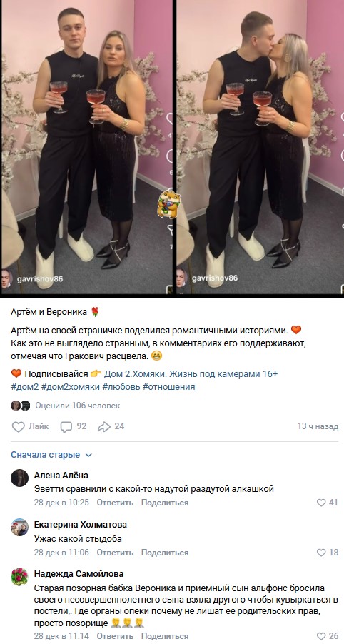
Task: Reply to Екатерина Холматова's comment
Action: tap(115, 553)
